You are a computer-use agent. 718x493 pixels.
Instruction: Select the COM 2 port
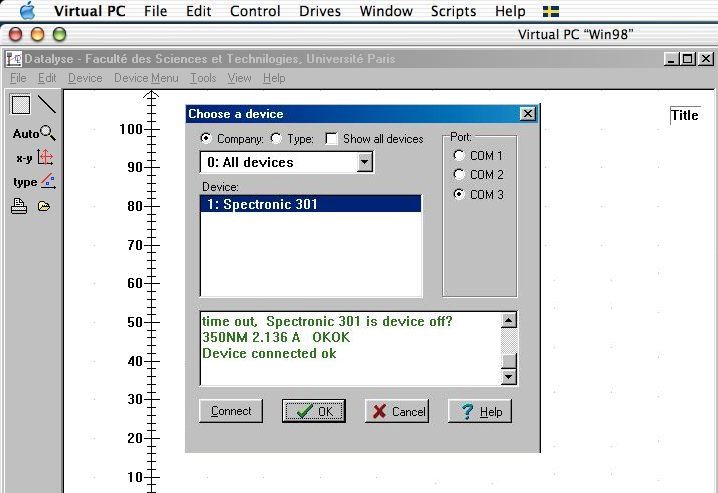click(x=459, y=174)
